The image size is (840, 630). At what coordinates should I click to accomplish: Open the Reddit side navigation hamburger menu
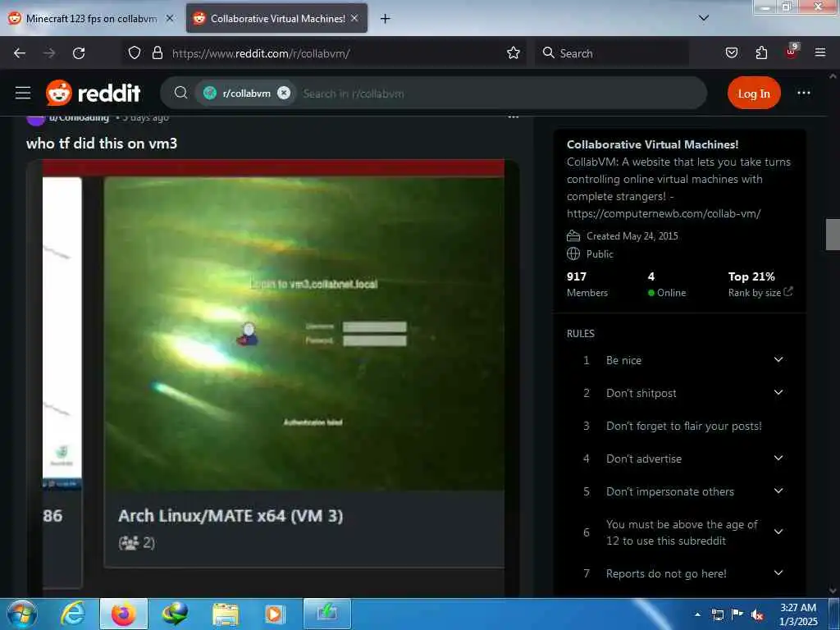click(22, 93)
